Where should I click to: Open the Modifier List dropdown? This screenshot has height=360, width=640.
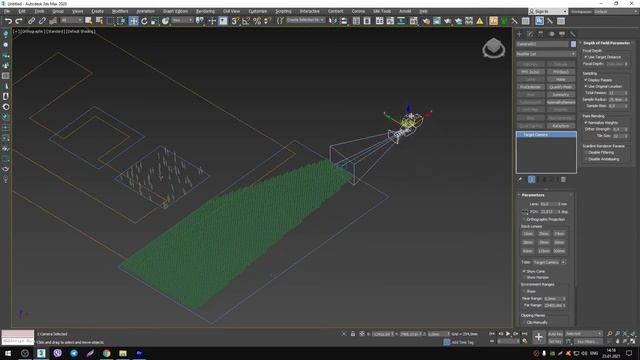click(546, 54)
